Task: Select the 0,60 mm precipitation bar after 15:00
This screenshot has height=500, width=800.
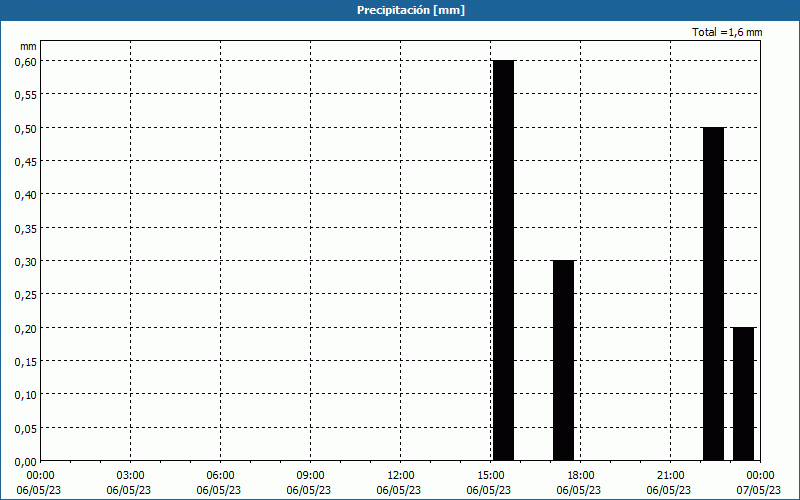Action: 504,260
